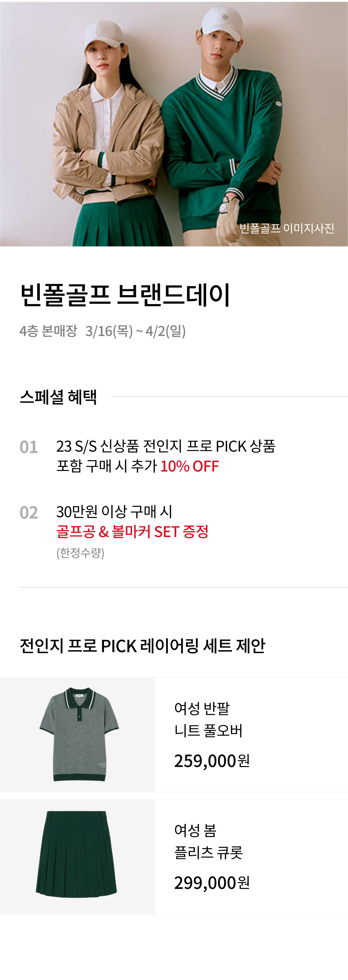Click the 스페셜 혜택 section heading
This screenshot has height=980, width=348.
pyautogui.click(x=58, y=397)
